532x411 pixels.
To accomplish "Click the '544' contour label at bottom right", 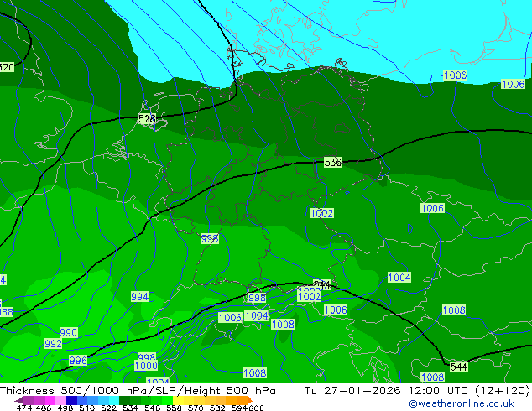I will [459, 367].
